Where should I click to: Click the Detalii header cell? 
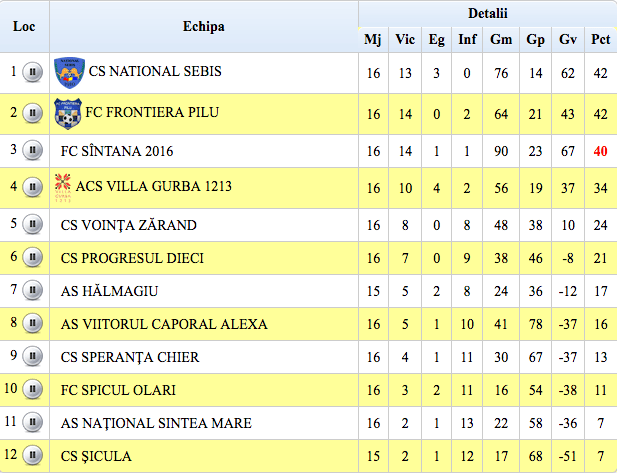(487, 13)
